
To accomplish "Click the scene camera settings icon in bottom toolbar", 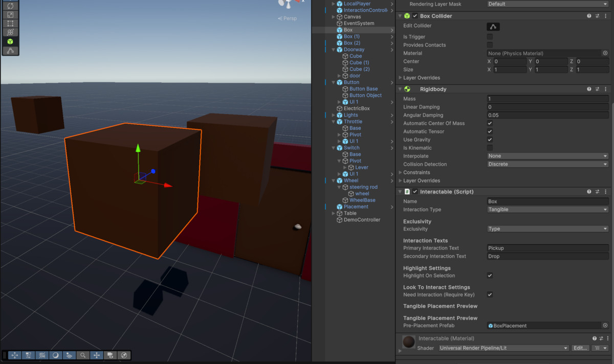I will tap(111, 355).
